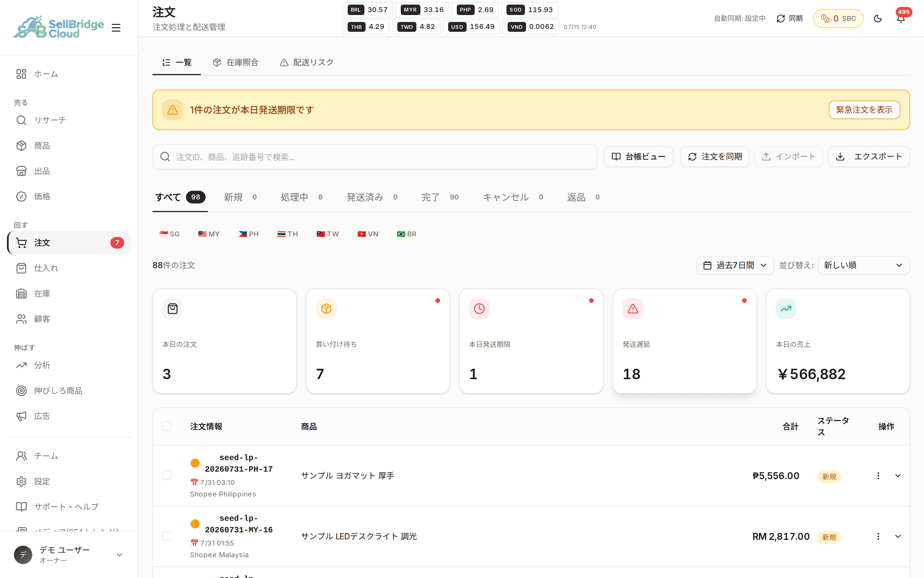
Task: Toggle PH country filter
Action: [x=249, y=234]
